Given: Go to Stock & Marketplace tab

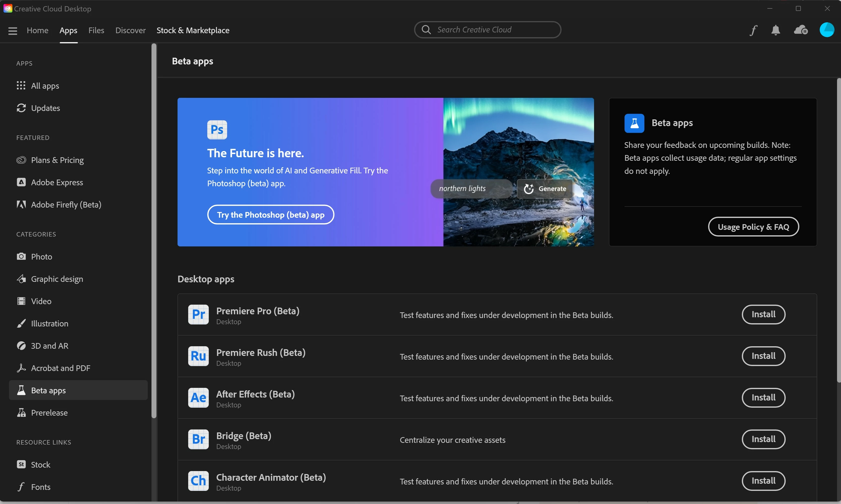Looking at the screenshot, I should tap(193, 30).
